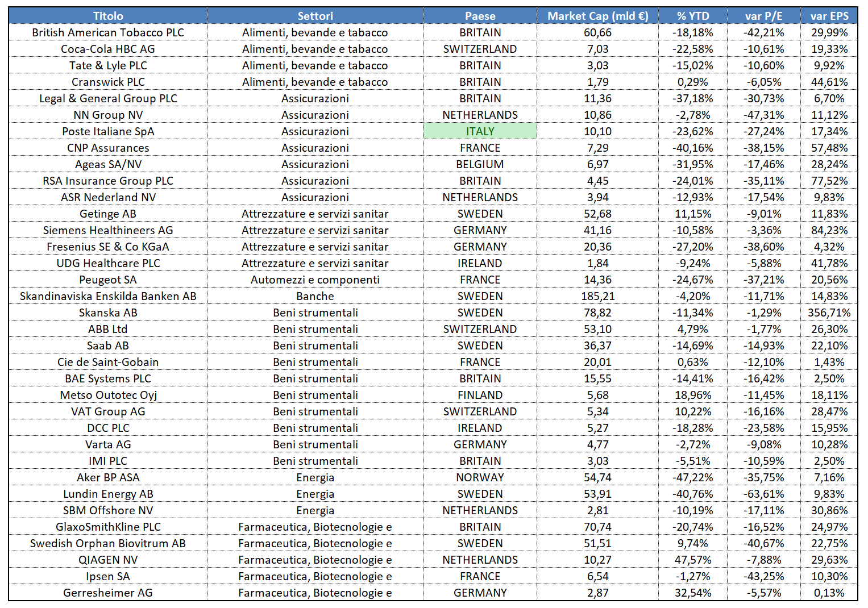Click the DCC PLC cell

coord(108,428)
